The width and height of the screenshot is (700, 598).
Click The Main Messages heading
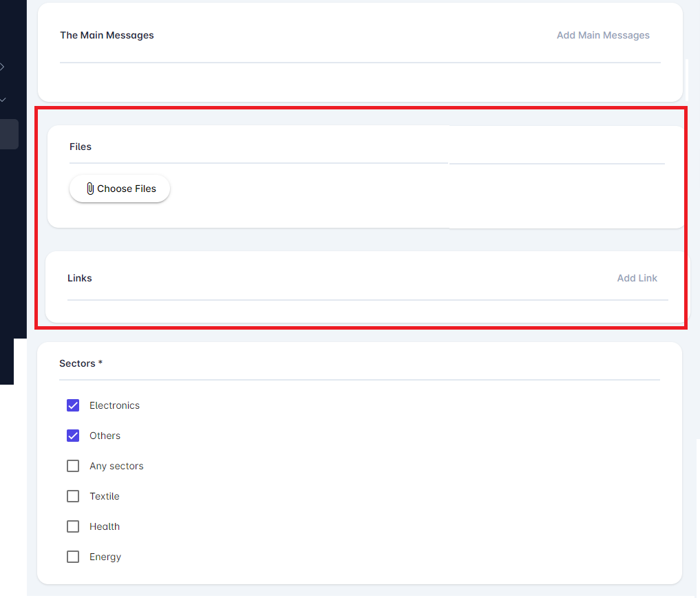107,35
